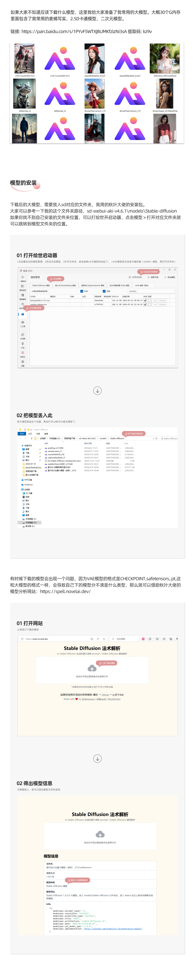Click the refresh icon beside Explorer address bar
195x980 pixels.
(x=156, y=439)
